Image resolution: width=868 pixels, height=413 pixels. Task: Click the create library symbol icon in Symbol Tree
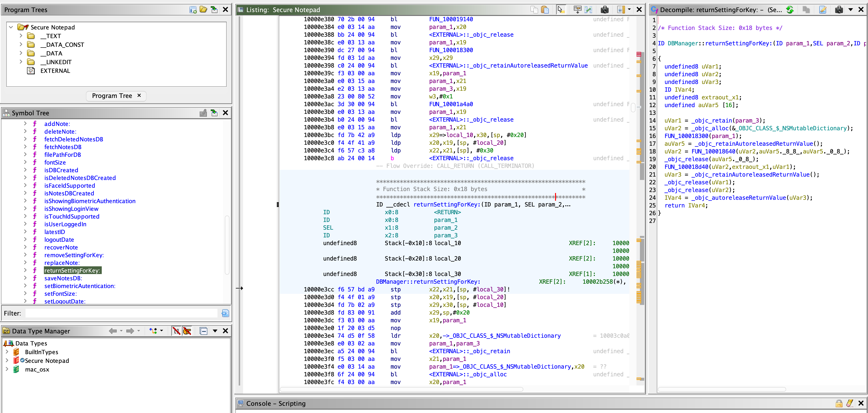(x=203, y=113)
